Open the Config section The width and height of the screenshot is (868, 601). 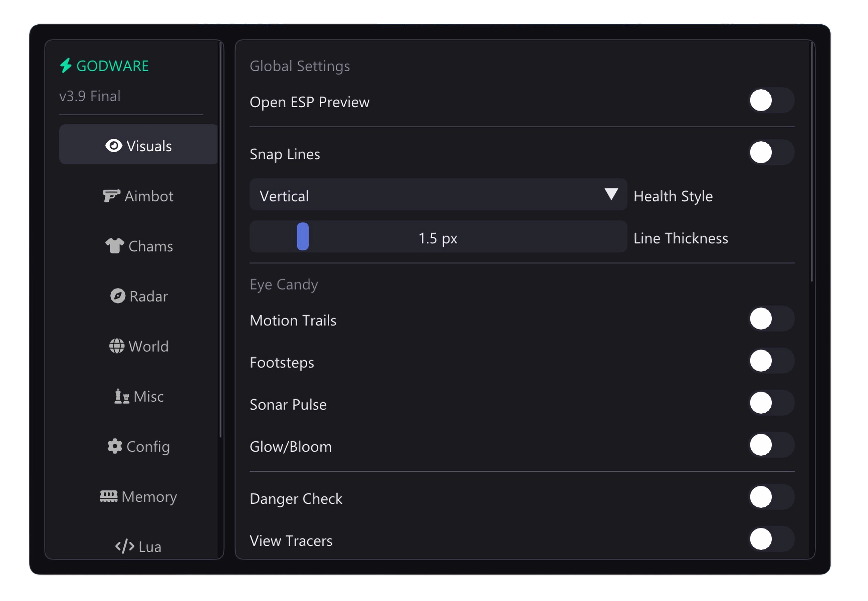click(x=138, y=446)
